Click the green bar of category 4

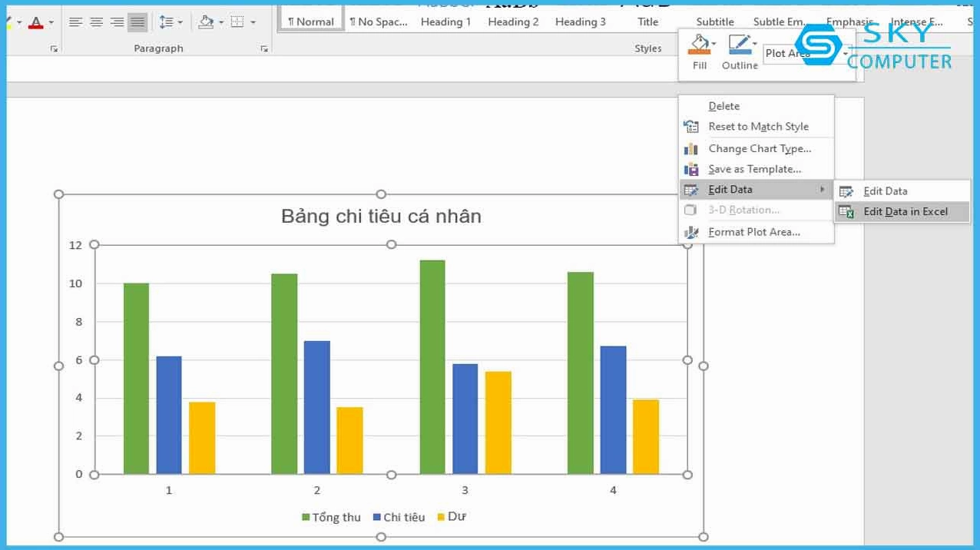tap(581, 373)
